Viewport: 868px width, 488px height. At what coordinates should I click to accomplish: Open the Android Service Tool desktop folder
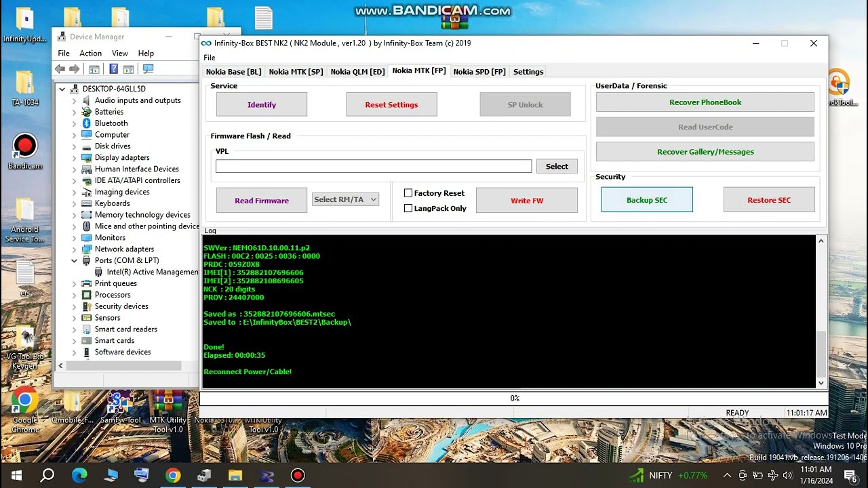tap(25, 220)
